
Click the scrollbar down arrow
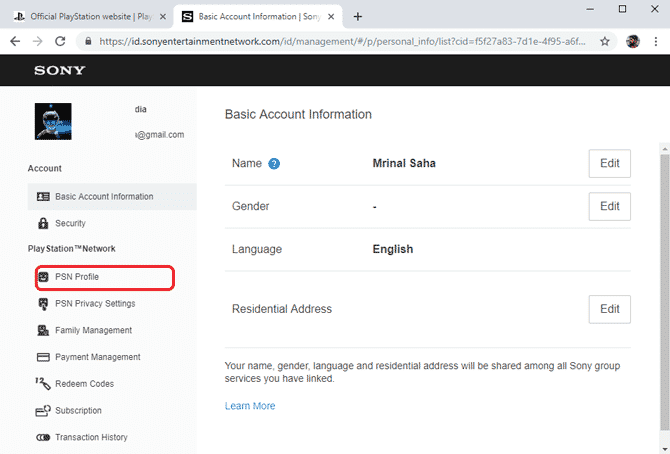(x=664, y=449)
